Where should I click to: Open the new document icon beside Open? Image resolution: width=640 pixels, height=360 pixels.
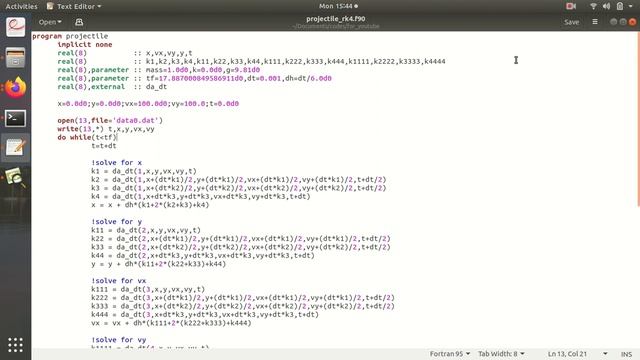pos(79,22)
